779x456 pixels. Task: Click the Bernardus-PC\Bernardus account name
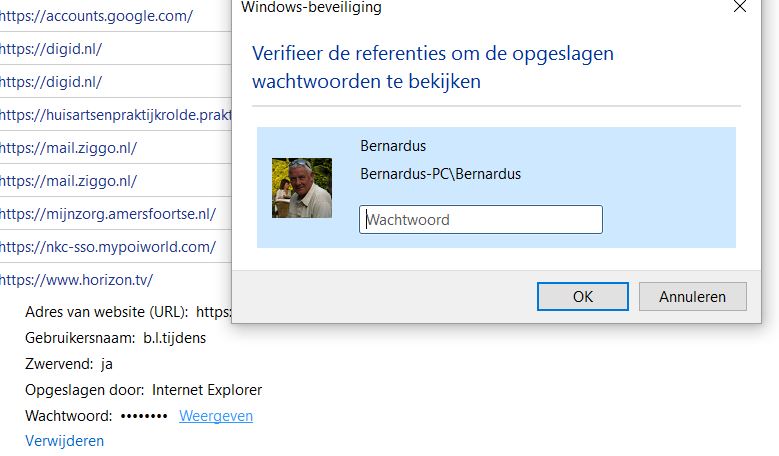tap(440, 174)
